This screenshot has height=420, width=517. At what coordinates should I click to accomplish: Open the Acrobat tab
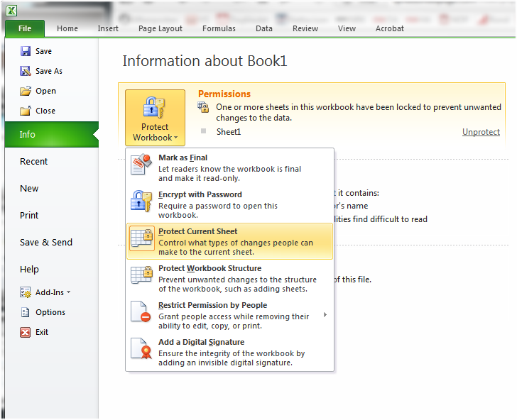coord(390,28)
